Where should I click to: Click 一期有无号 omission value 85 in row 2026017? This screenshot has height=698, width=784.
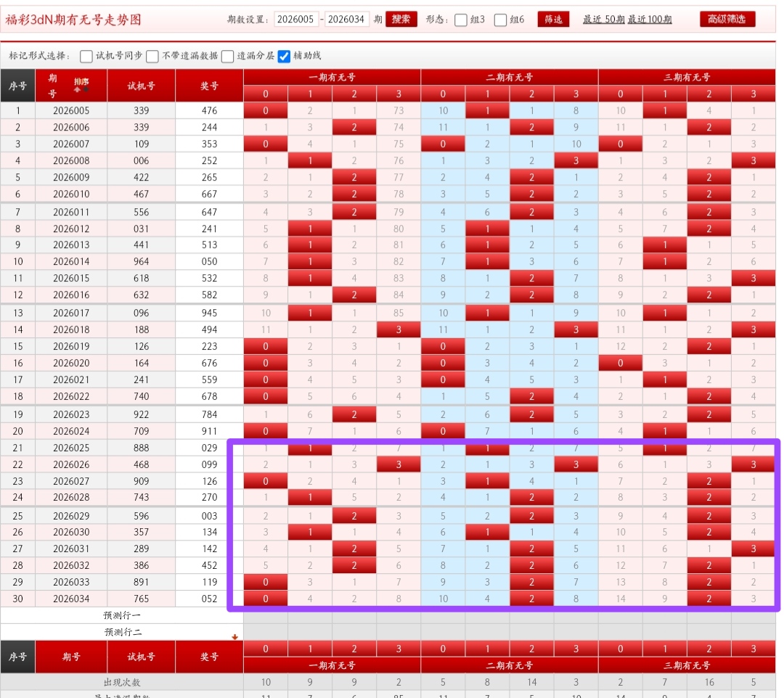[399, 313]
